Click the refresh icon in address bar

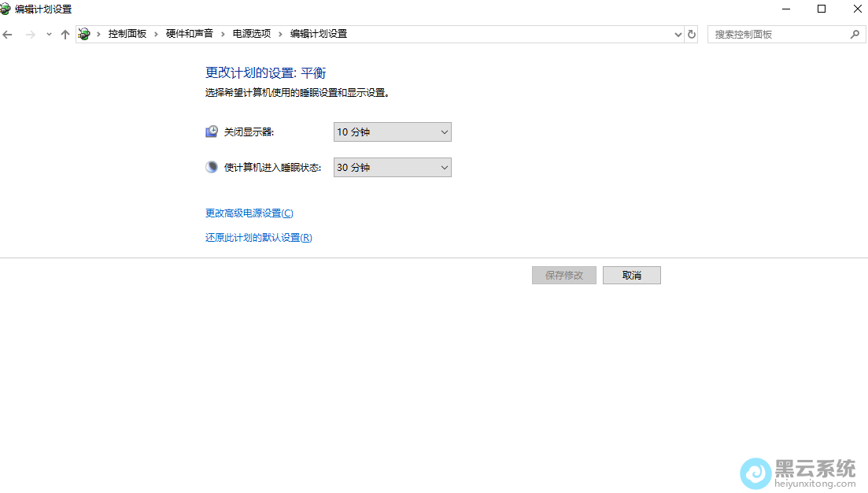pos(691,34)
